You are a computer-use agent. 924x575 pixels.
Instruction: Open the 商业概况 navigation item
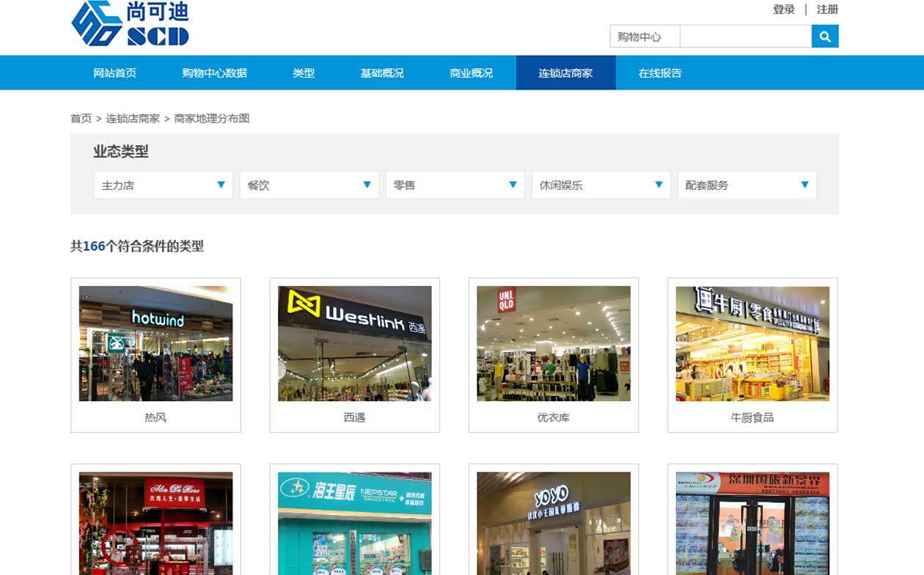pos(472,73)
